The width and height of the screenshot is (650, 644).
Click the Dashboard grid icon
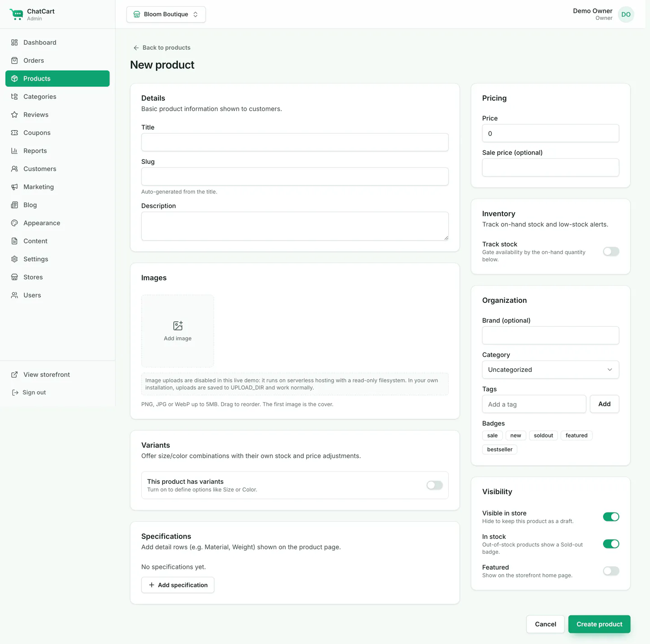click(14, 42)
